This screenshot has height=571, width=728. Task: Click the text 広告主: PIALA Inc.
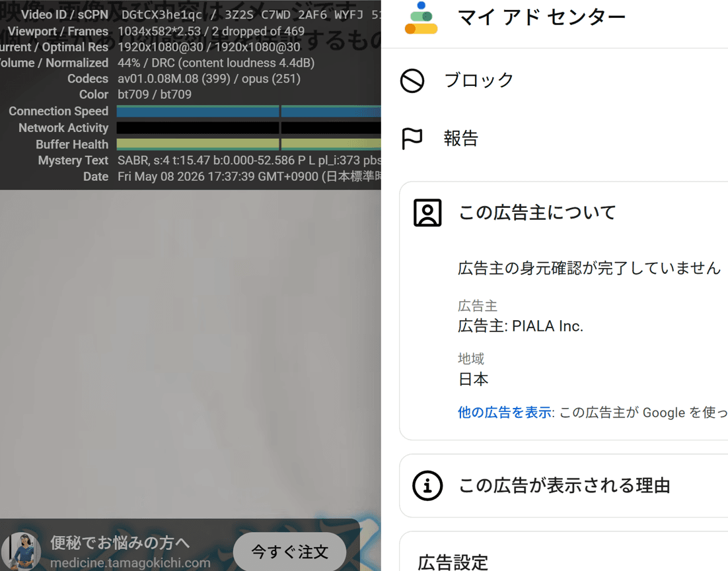[x=521, y=326]
